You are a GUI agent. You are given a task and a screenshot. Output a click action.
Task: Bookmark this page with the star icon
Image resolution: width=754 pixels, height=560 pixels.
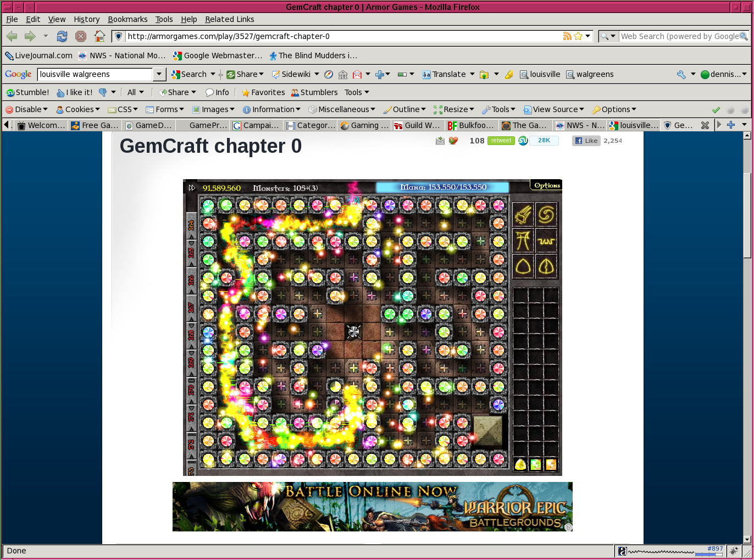pos(578,36)
